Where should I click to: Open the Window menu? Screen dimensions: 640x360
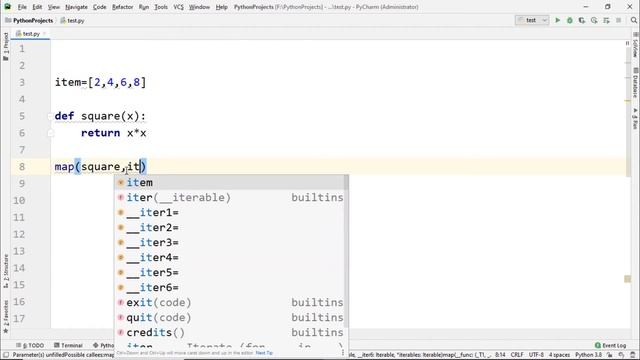[x=199, y=7]
